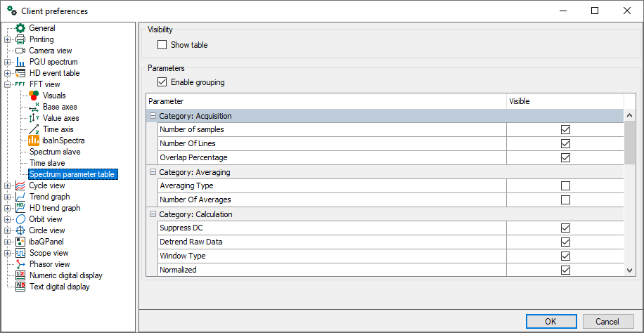Disable the Enable grouping checkbox

tap(162, 82)
